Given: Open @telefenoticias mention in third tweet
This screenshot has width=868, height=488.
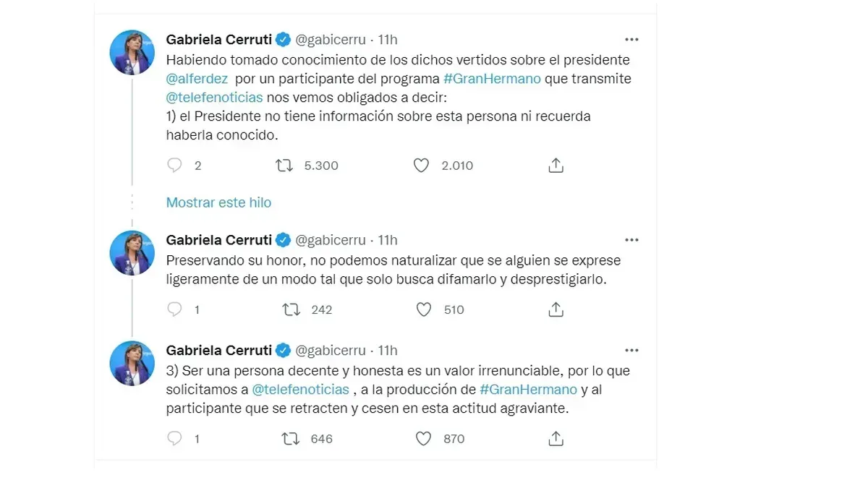Looking at the screenshot, I should point(300,390).
